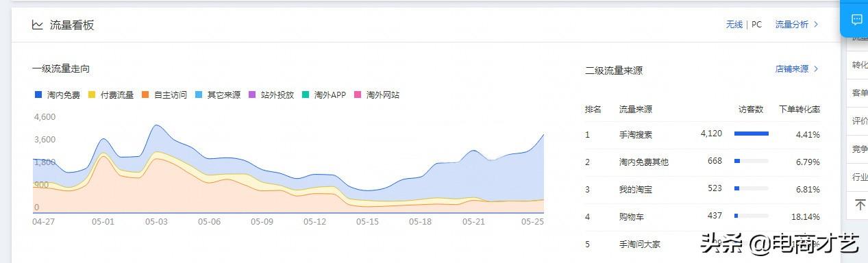
Task: Click the 手淘搜索 traffic source row
Action: pyautogui.click(x=702, y=135)
